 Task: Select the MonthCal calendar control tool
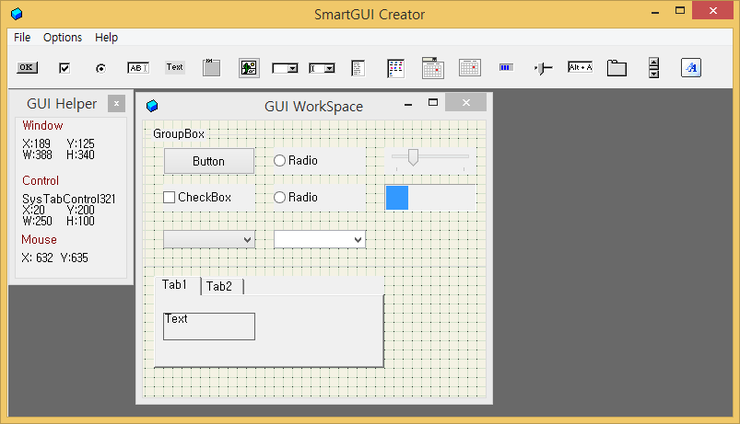470,68
